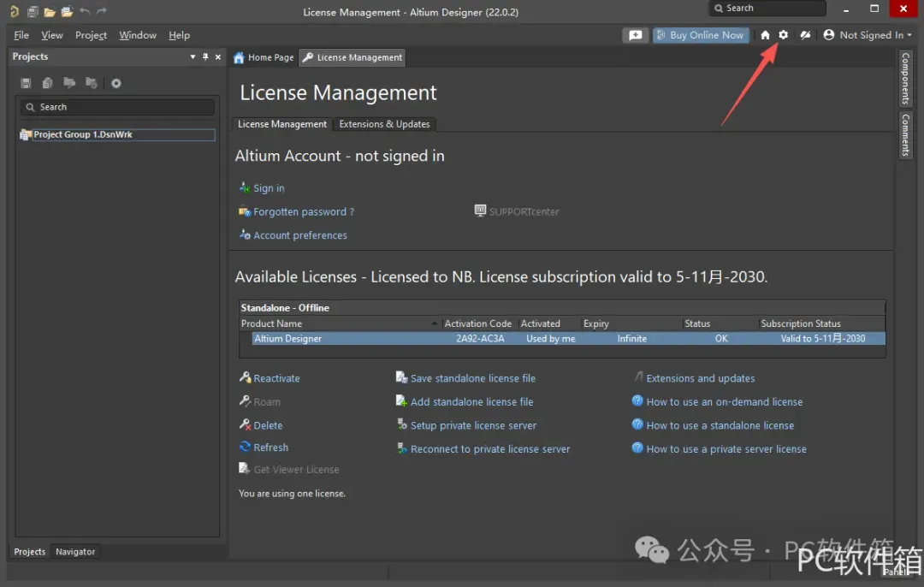Open the Projects panel dropdown arrow
This screenshot has height=587, width=924.
click(x=192, y=56)
